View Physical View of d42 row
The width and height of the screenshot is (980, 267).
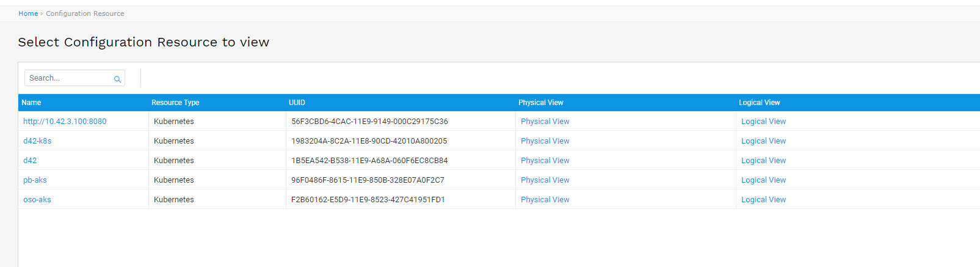pyautogui.click(x=545, y=161)
